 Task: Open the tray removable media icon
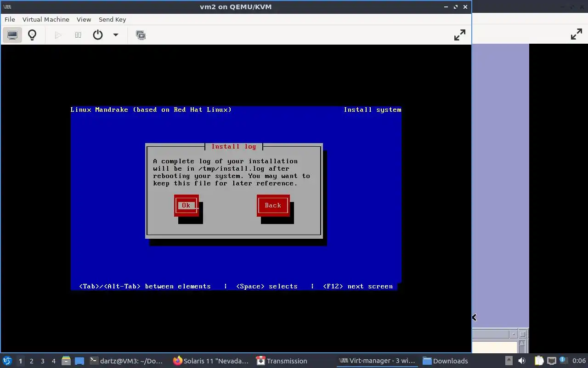[x=509, y=361]
